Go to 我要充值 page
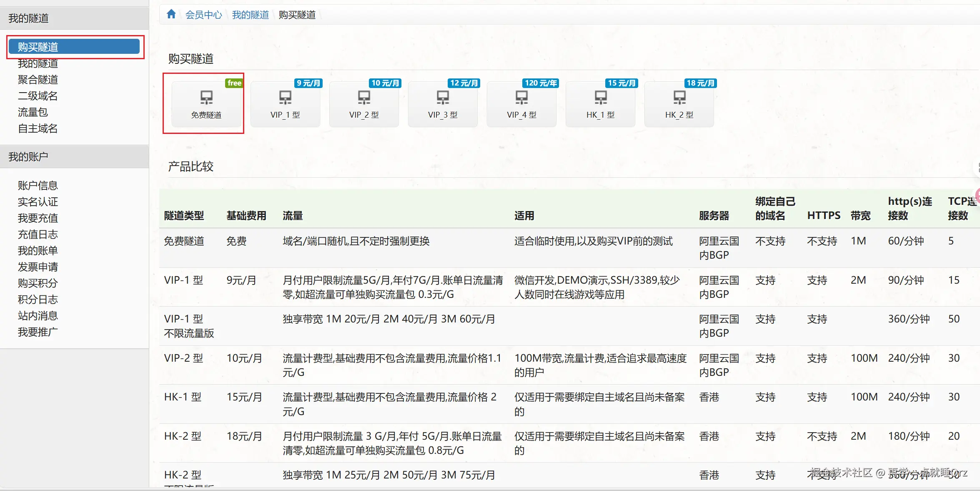The width and height of the screenshot is (980, 491). 38,218
